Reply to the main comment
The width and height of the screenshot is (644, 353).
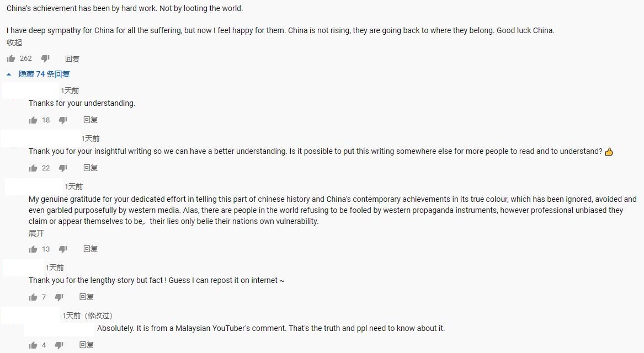tap(72, 58)
